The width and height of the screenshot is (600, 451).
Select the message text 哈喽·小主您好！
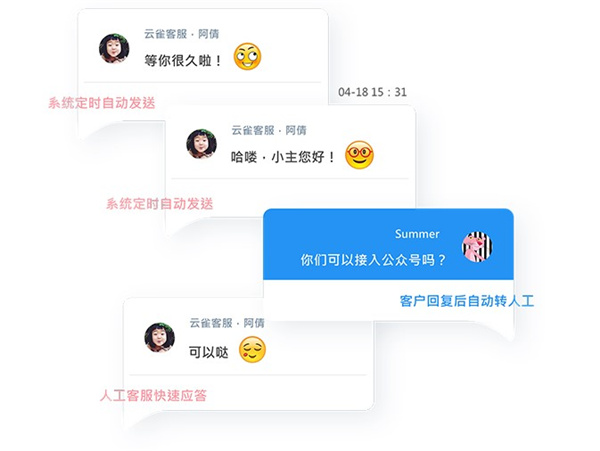tap(283, 157)
